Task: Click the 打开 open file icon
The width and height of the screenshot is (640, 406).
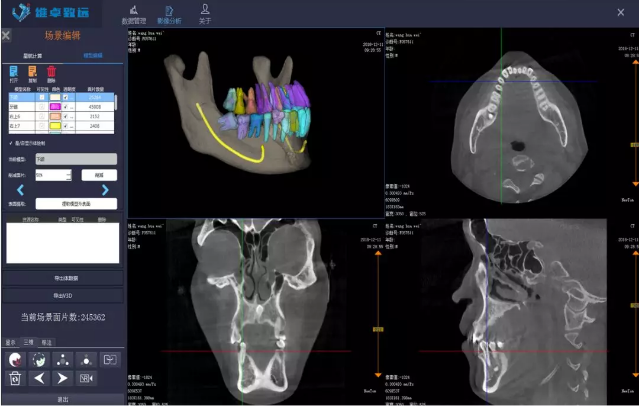Action: tap(13, 73)
